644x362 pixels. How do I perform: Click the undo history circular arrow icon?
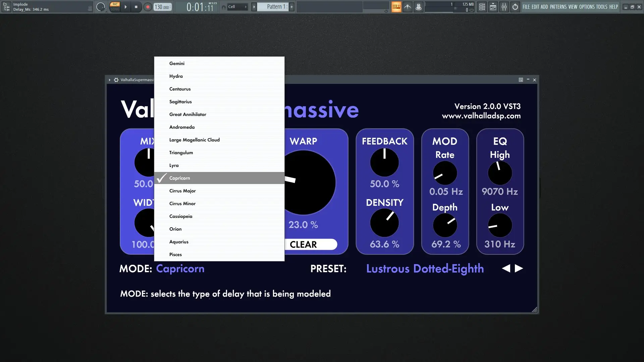(515, 7)
